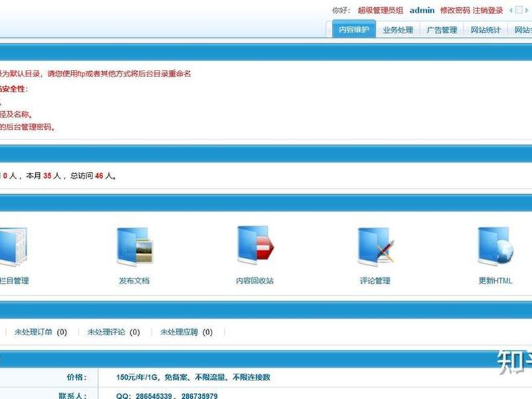532x399 pixels.
Task: Click QQ number 286735979
Action: point(199,396)
